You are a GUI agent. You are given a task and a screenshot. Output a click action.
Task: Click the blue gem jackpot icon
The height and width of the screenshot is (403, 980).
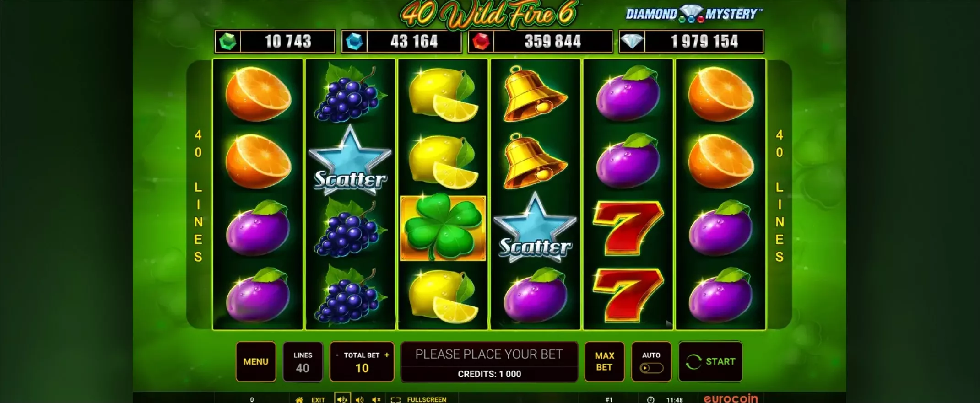tap(354, 42)
